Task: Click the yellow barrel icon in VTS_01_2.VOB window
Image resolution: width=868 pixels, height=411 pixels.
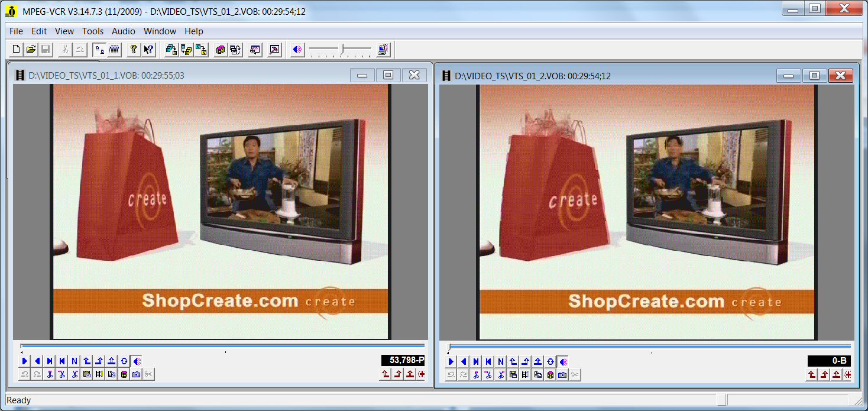Action: tap(550, 374)
